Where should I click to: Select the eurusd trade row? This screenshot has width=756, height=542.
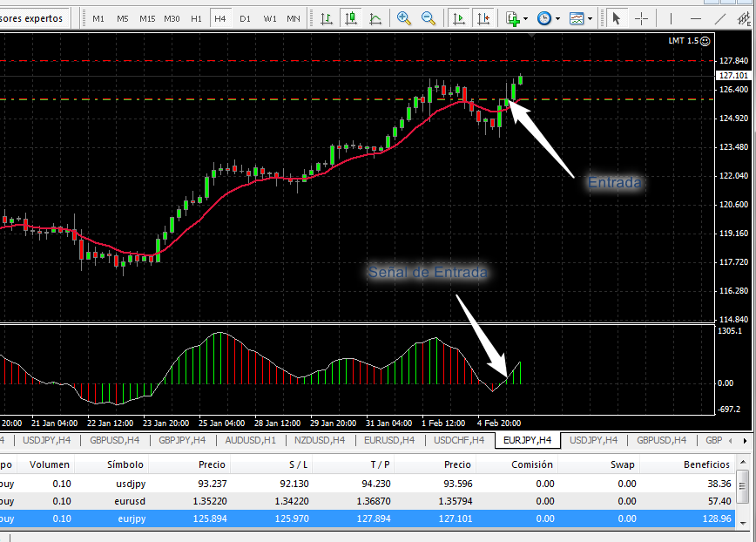[x=368, y=502]
